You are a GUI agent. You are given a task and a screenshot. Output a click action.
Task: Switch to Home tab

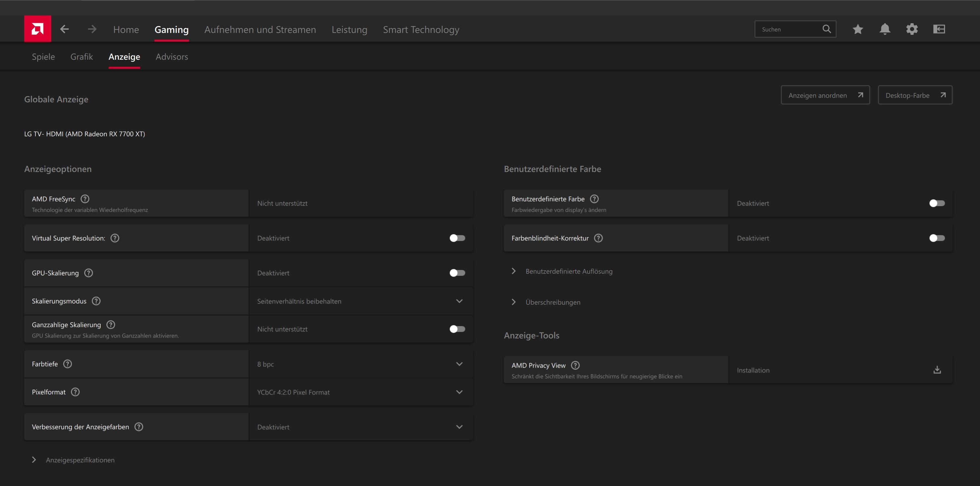[x=126, y=29]
